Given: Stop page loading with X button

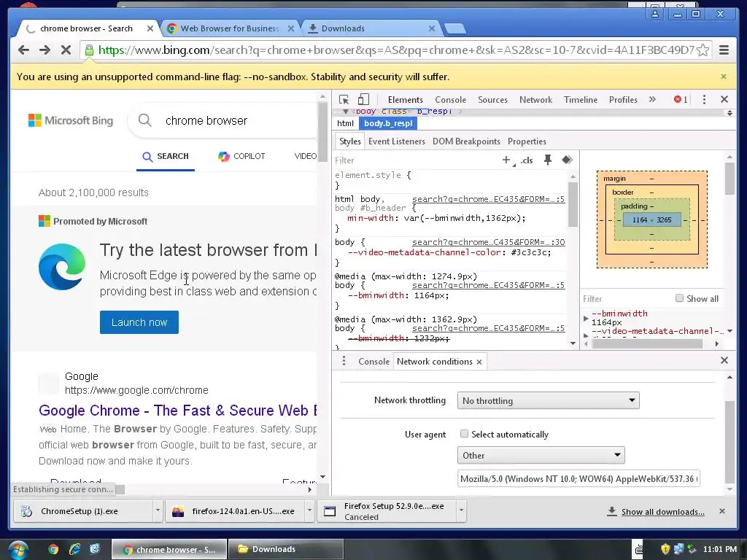Looking at the screenshot, I should (66, 50).
